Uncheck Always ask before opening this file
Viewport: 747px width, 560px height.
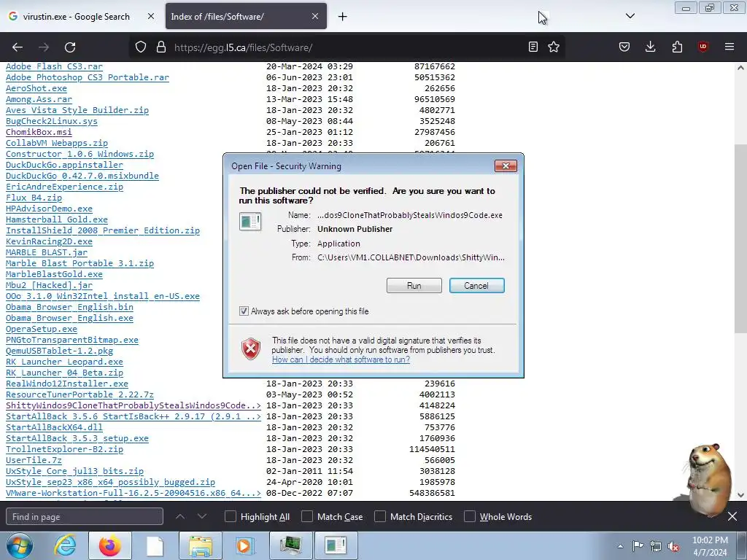pyautogui.click(x=244, y=311)
